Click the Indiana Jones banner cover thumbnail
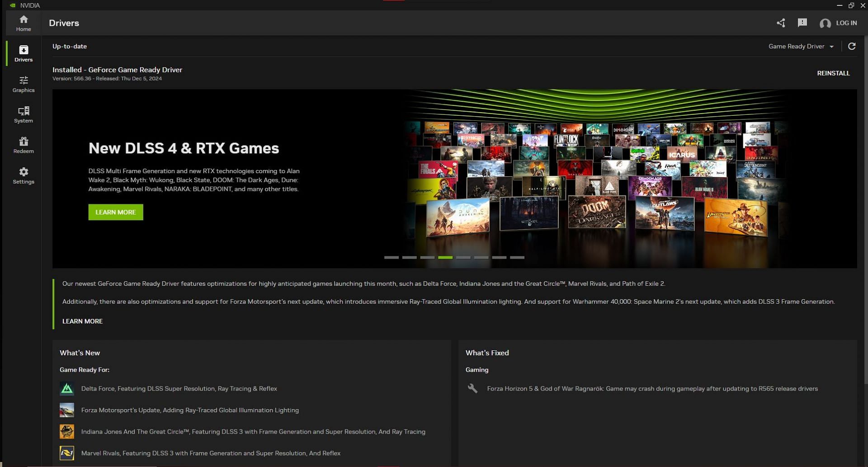The width and height of the screenshot is (868, 467). [736, 216]
